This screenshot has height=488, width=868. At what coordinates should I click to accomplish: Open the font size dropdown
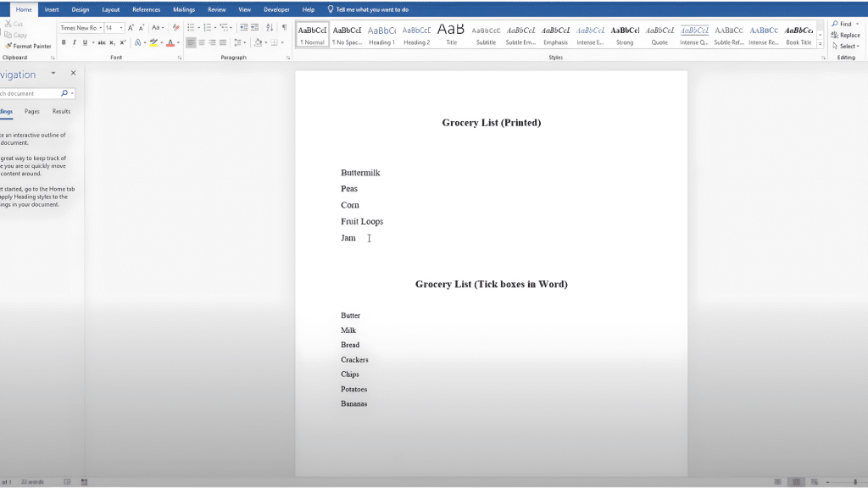[x=120, y=28]
